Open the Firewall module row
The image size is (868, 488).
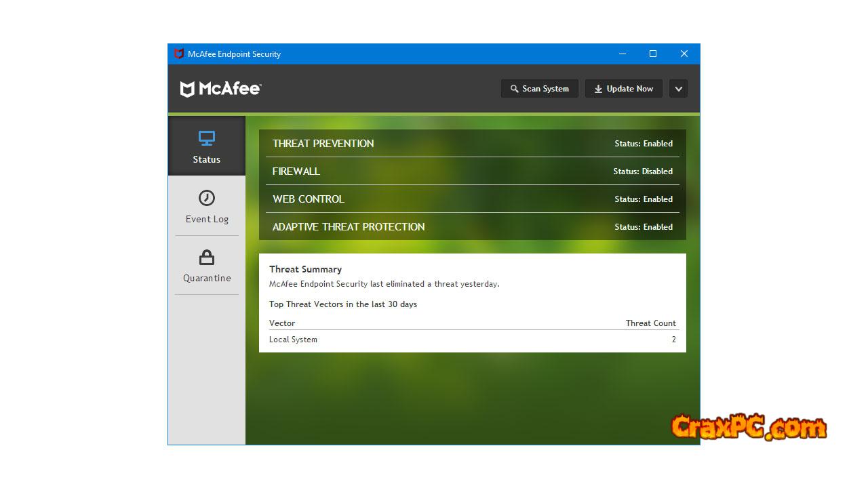[x=473, y=171]
